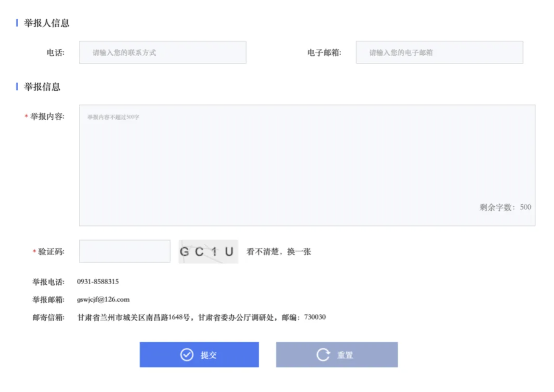Click the GC1U captcha image
This screenshot has height=392, width=554.
[x=208, y=252]
